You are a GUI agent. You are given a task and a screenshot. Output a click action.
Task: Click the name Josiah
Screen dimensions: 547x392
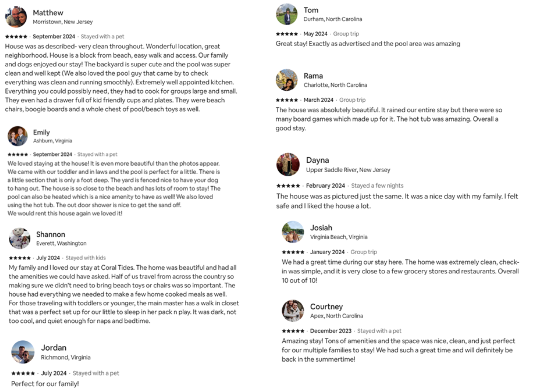coord(321,228)
